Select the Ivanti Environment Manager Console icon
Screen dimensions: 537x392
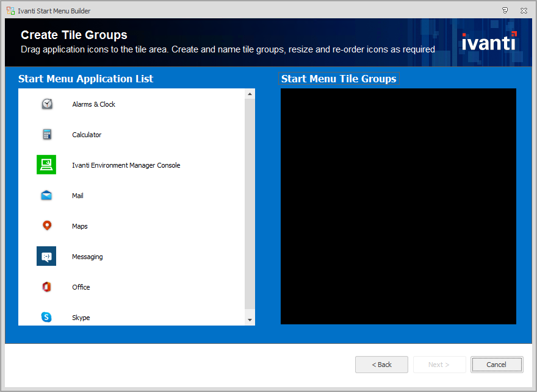click(46, 165)
